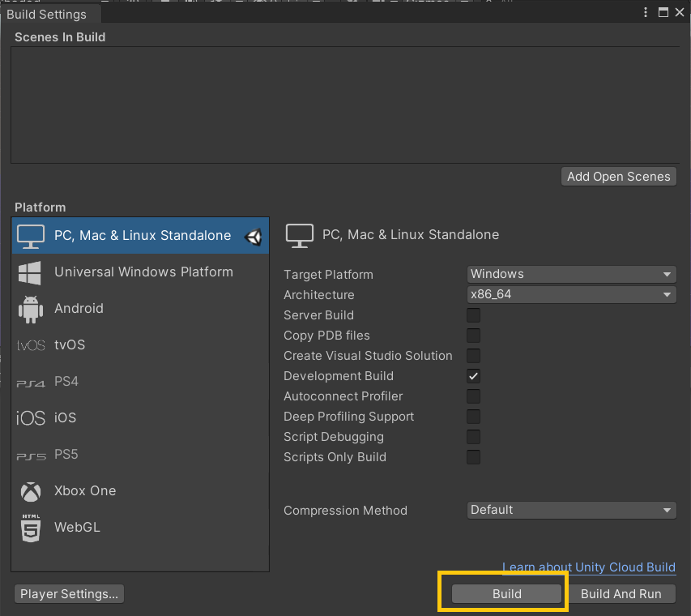Select WebGL platform row
The height and width of the screenshot is (616, 691).
(140, 528)
